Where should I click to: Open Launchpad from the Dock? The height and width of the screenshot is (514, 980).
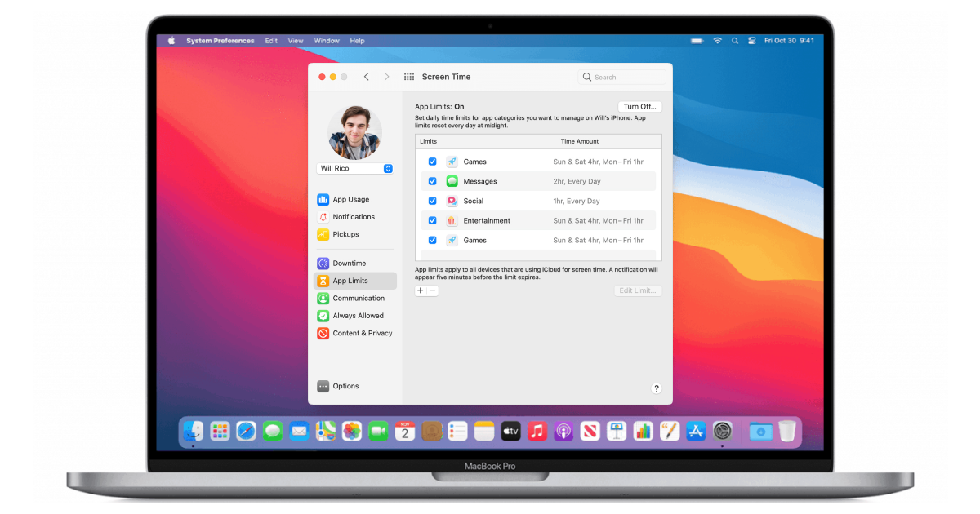[220, 431]
